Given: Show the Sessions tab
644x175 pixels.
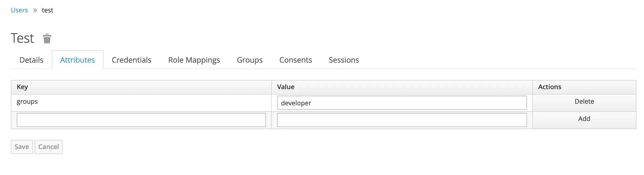Looking at the screenshot, I should [x=344, y=60].
